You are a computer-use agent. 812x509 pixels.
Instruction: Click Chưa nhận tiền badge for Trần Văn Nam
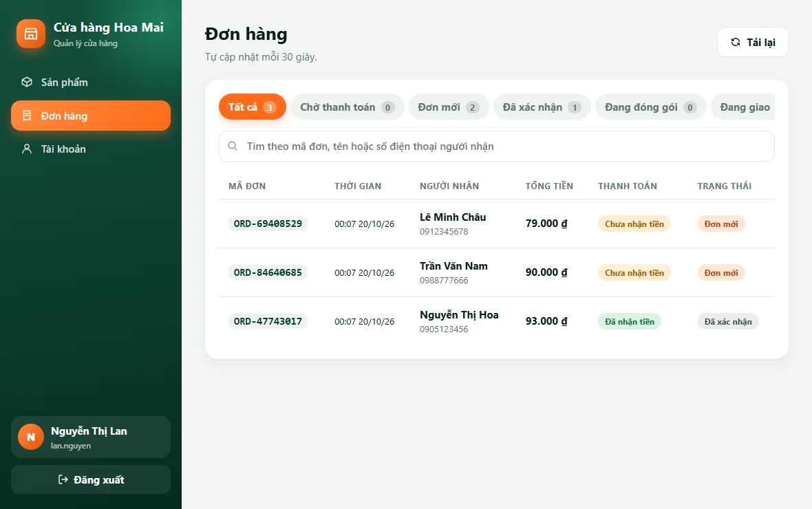(x=634, y=272)
